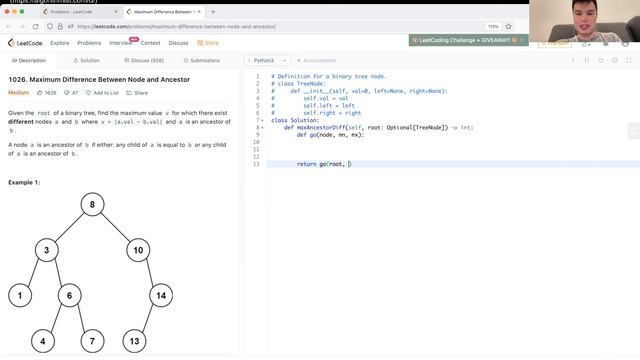Close the Maximum Difference Between tab
Viewport: 640px width, 360px height.
click(x=199, y=12)
